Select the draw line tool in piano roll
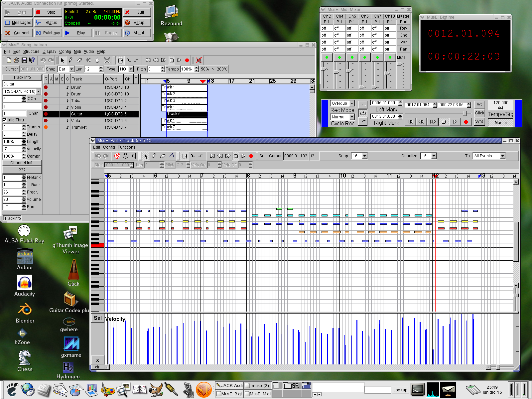The width and height of the screenshot is (532, 399). [171, 156]
